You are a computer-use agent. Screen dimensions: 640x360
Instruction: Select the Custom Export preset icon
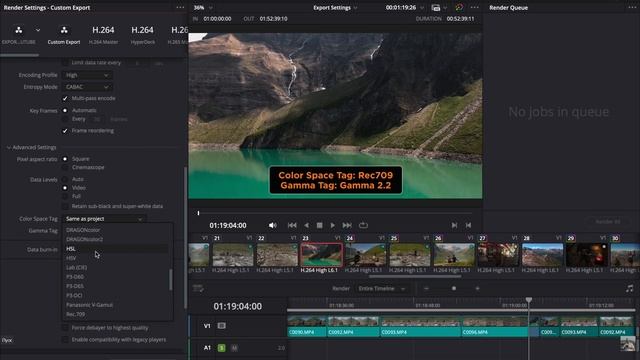64,30
